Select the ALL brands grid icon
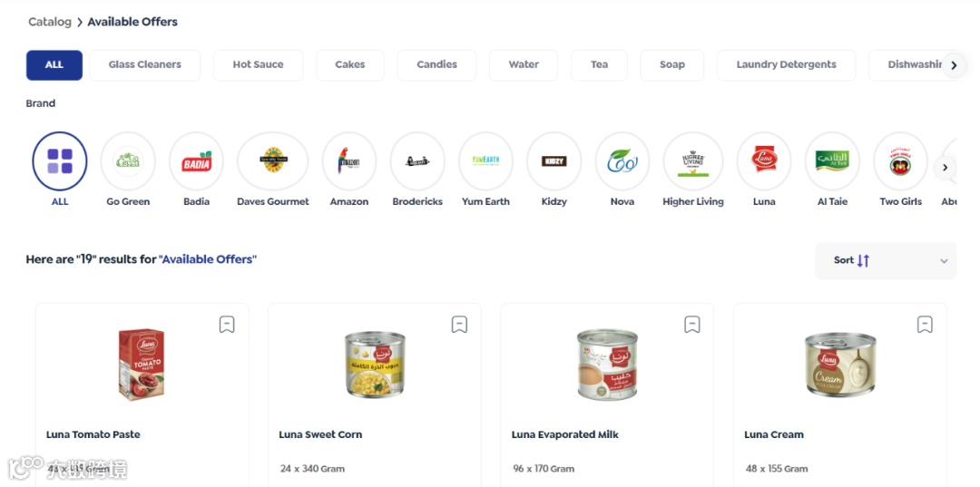Viewport: 980px width, 487px height. click(x=59, y=161)
